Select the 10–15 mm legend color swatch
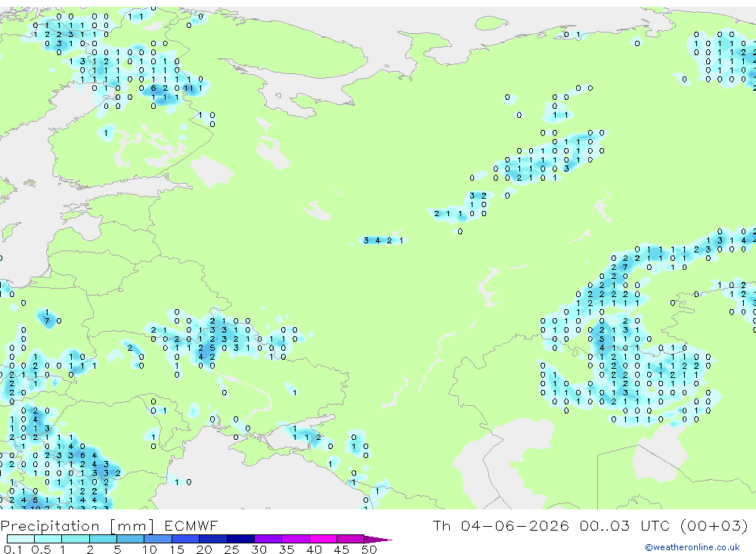Image resolution: width=756 pixels, height=554 pixels. (x=158, y=539)
